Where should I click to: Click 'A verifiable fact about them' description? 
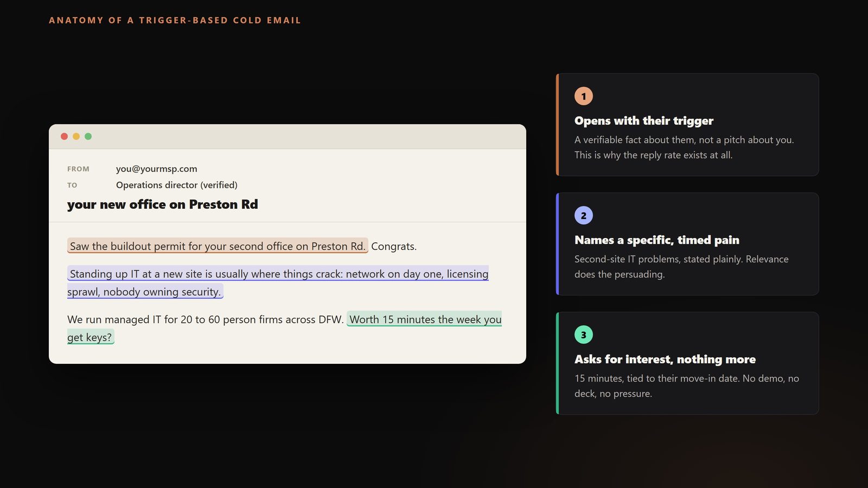(x=684, y=147)
